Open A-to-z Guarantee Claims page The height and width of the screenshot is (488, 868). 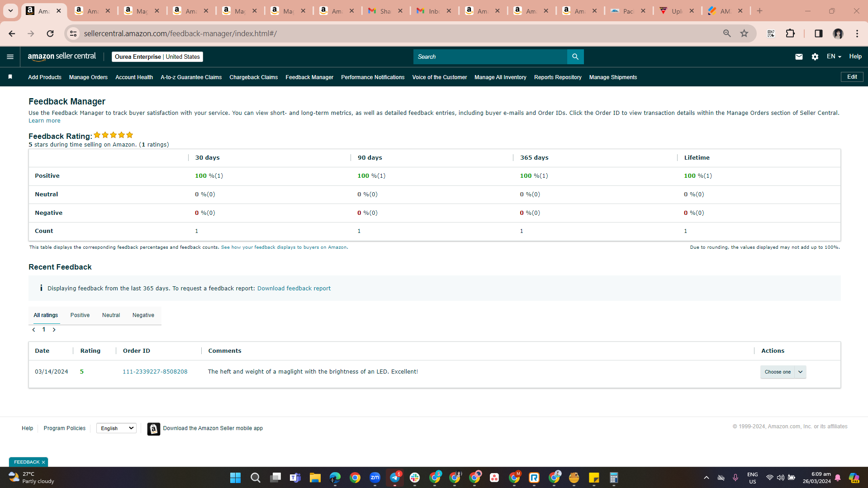click(191, 77)
